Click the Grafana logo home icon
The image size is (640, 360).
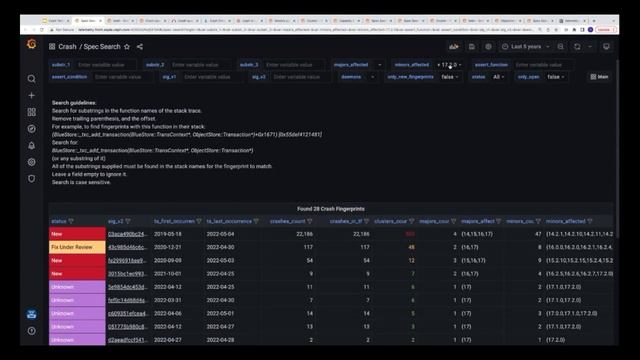31,44
